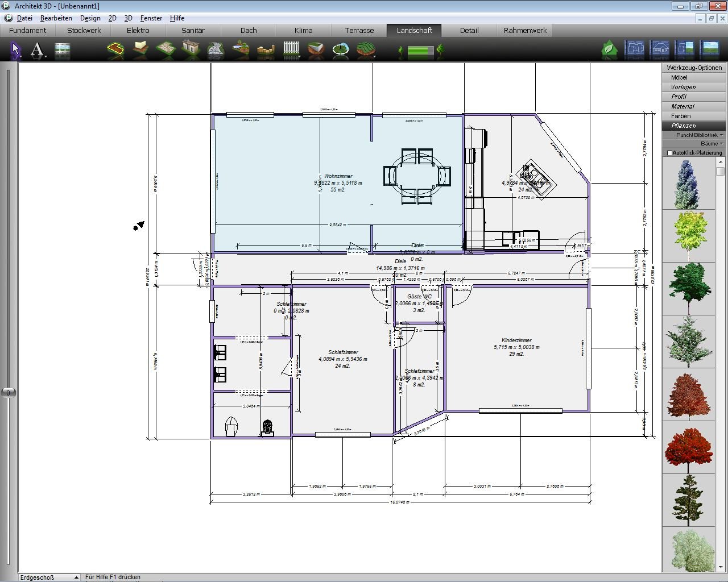Click the large tree icon

pyautogui.click(x=440, y=51)
